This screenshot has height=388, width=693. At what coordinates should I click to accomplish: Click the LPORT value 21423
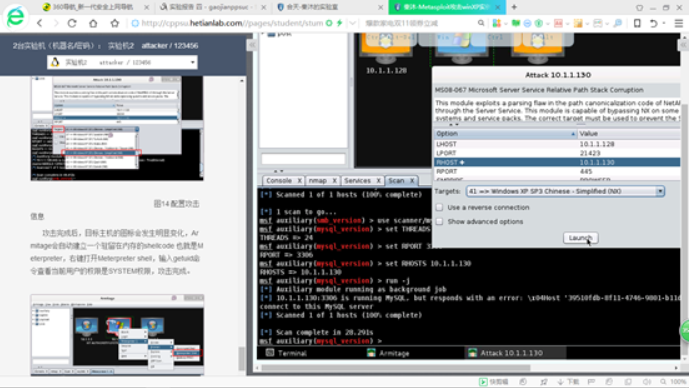590,153
